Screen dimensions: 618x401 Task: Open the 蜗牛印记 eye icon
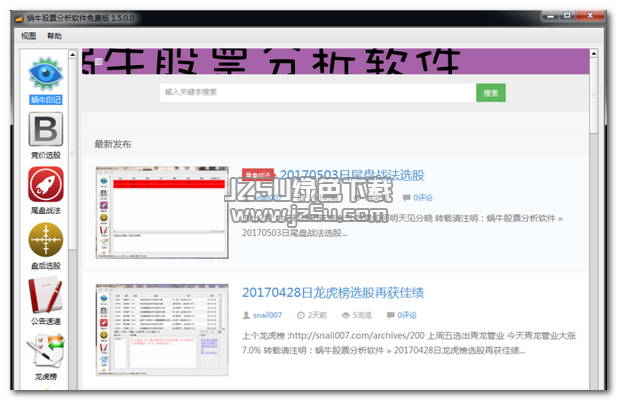45,74
